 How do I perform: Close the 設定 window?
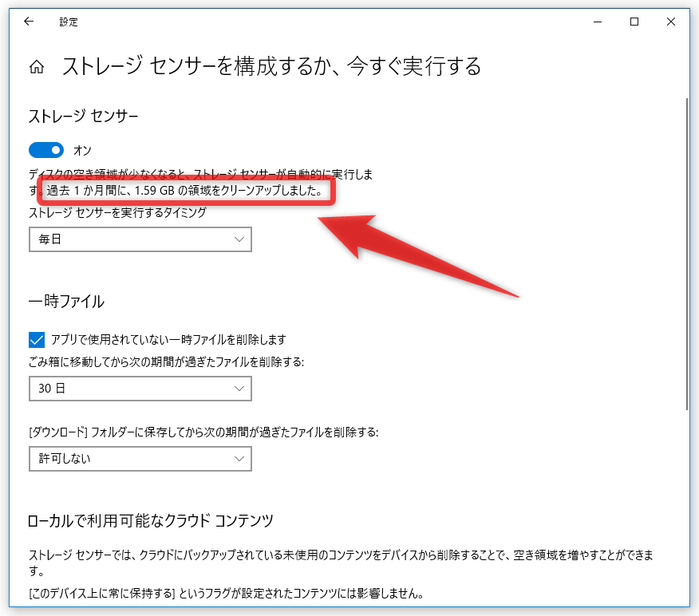tap(671, 22)
